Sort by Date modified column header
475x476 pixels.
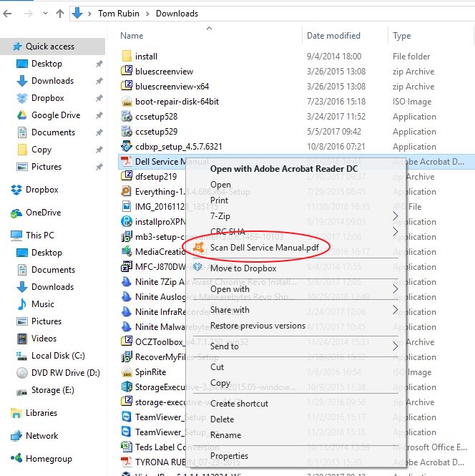pyautogui.click(x=333, y=36)
